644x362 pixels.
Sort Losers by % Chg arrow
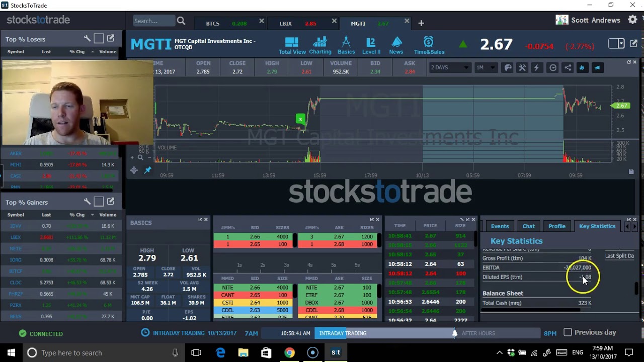coord(92,52)
